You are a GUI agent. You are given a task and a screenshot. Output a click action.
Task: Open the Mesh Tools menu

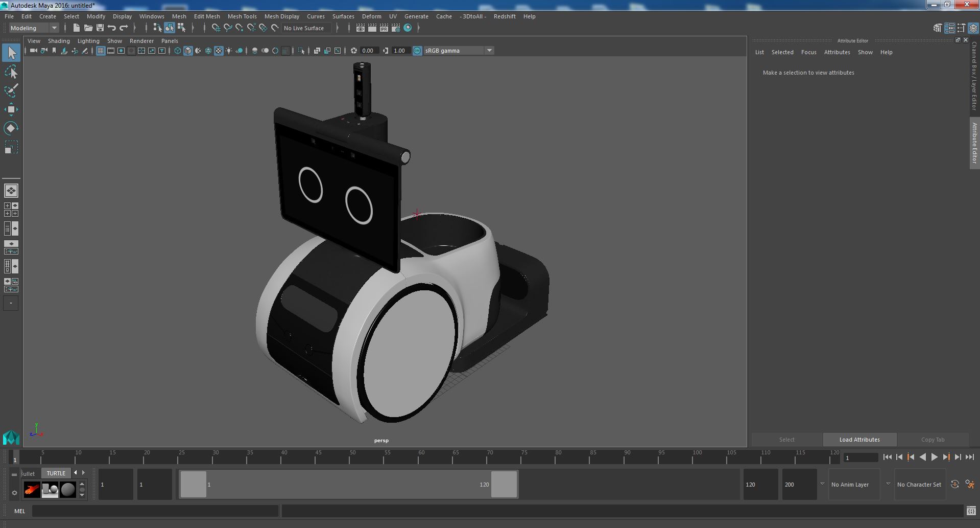tap(242, 16)
